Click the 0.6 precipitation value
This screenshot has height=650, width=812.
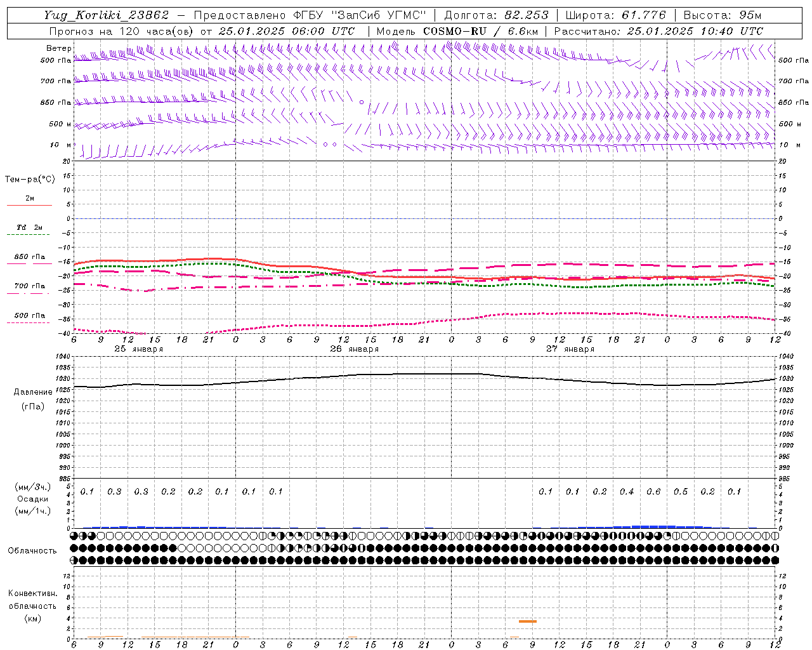pyautogui.click(x=653, y=491)
